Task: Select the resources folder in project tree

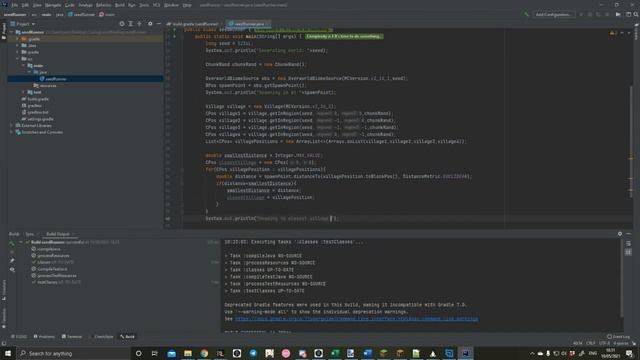Action: (45, 86)
